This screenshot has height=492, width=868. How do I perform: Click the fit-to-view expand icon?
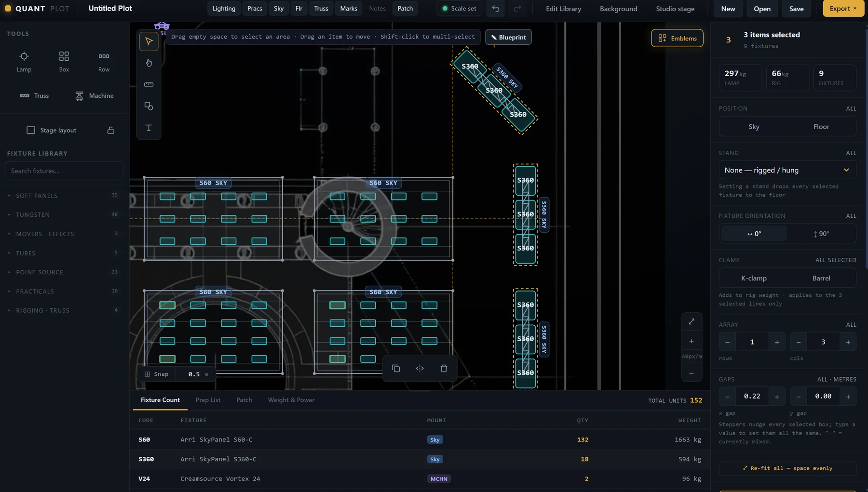692,322
